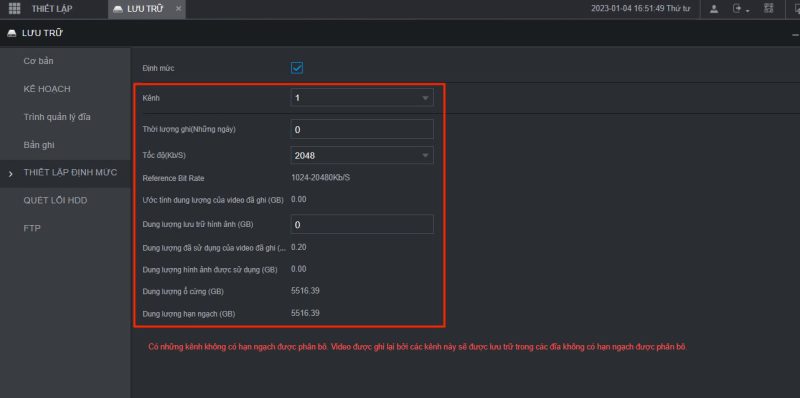
Task: Click the storage icon in LƯU TRỮ header
Action: (12, 34)
